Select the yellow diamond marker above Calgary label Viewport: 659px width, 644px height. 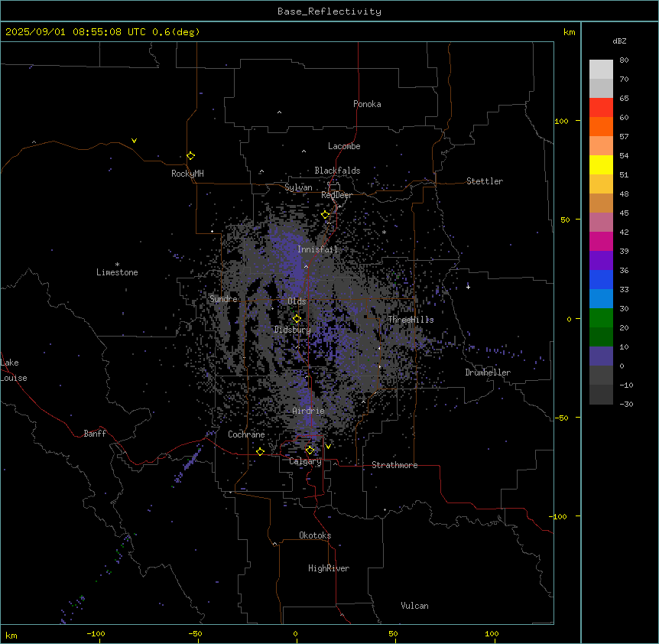310,450
